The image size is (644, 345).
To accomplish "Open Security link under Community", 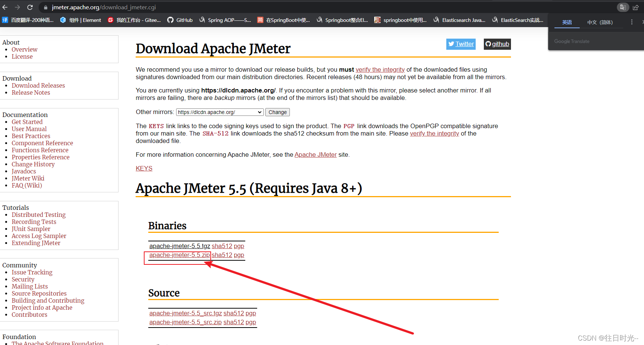I will 23,279.
